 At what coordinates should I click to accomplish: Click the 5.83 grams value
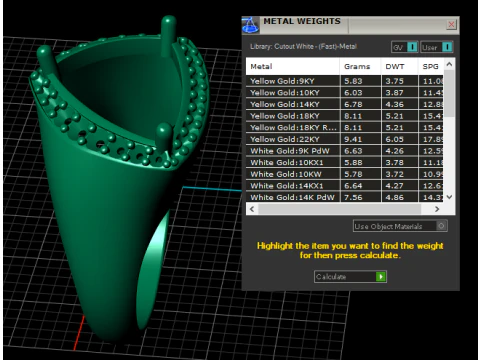353,81
